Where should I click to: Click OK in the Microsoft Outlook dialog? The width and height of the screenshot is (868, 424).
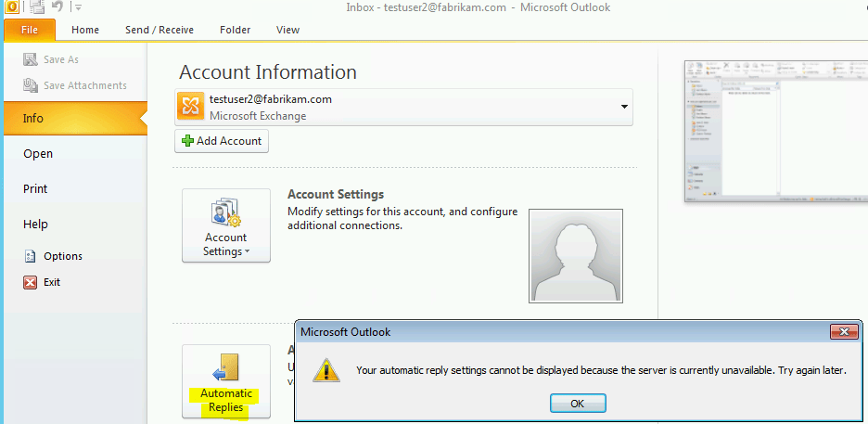click(578, 404)
